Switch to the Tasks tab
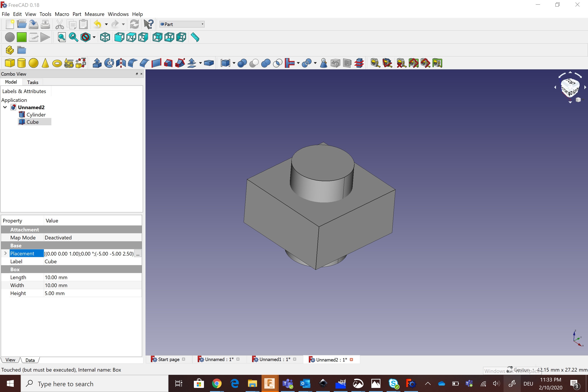588x392 pixels. 32,82
